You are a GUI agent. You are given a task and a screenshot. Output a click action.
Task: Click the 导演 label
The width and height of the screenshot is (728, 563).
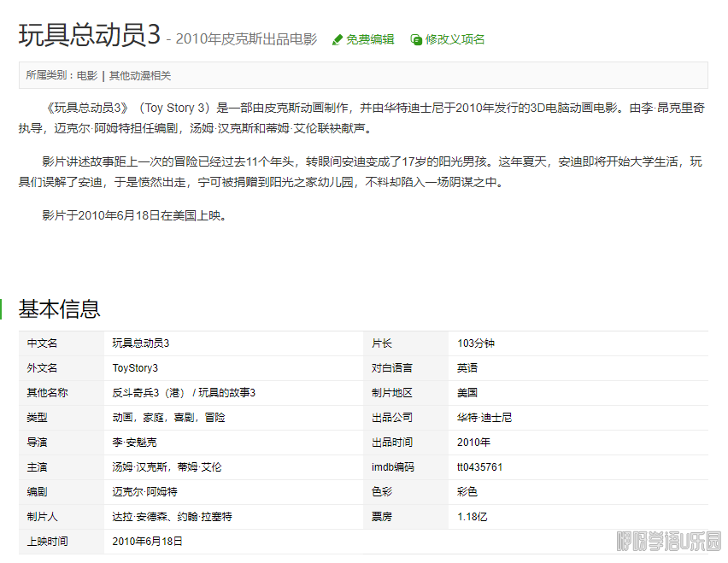37,443
